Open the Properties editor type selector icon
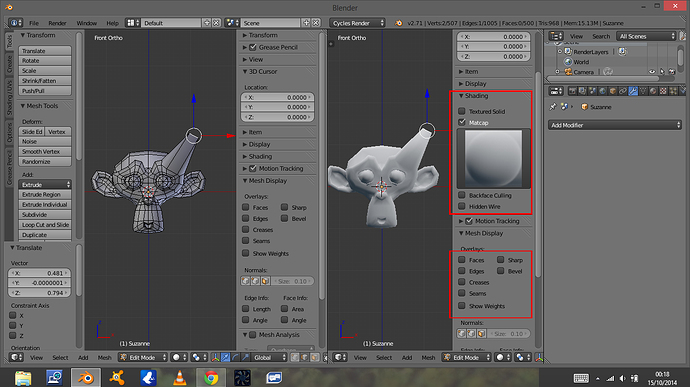This screenshot has height=387, width=690. point(556,91)
